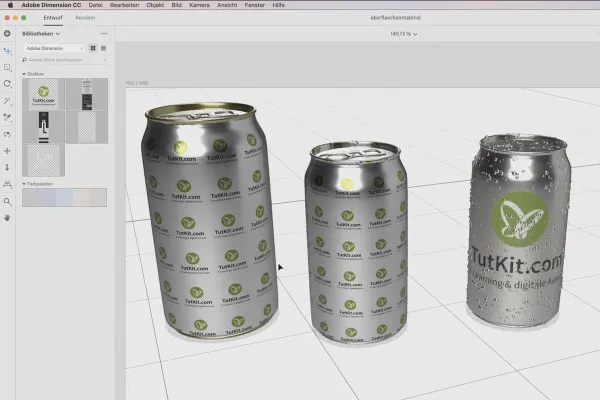600x400 pixels.
Task: Open the Adobe Dimension library selector
Action: click(x=54, y=48)
